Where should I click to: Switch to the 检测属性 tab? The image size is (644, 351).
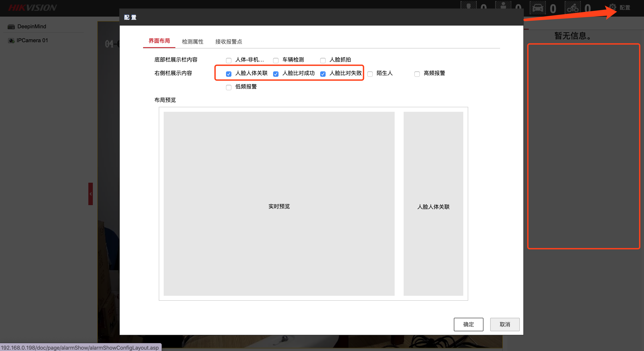[192, 42]
